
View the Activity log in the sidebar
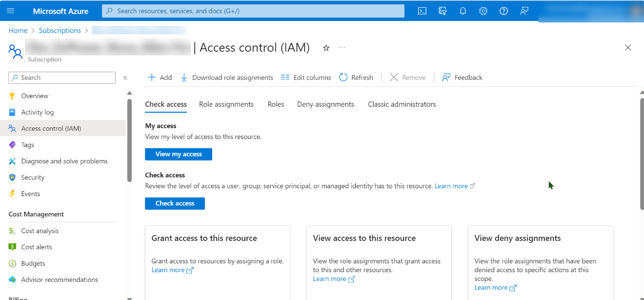pos(37,112)
